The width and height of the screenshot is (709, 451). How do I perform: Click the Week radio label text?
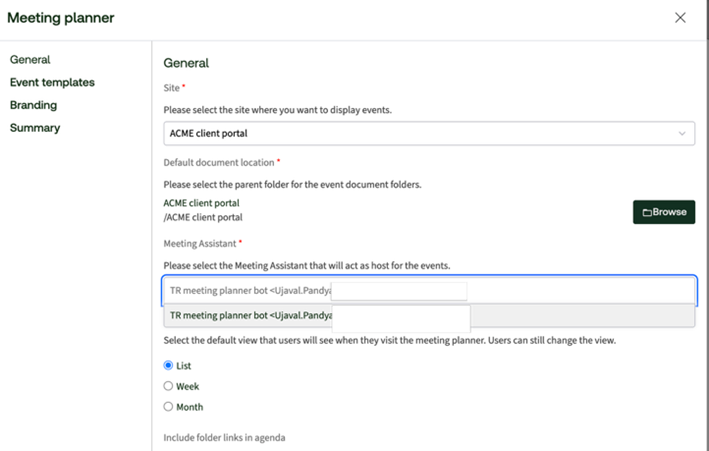[188, 386]
